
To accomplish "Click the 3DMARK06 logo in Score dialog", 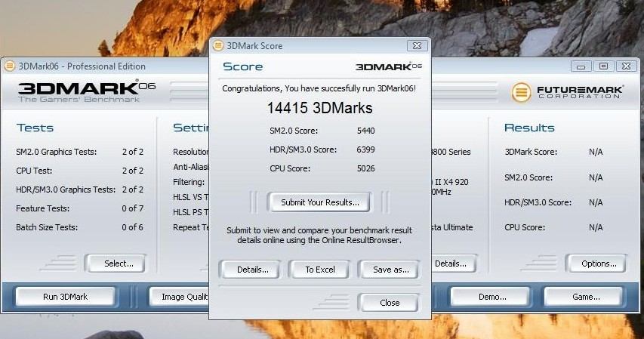I will pyautogui.click(x=389, y=66).
